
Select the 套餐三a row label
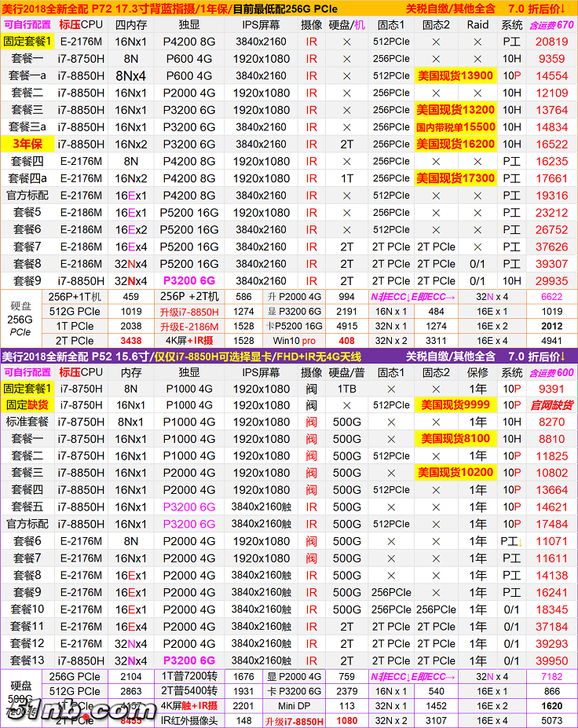pyautogui.click(x=27, y=127)
